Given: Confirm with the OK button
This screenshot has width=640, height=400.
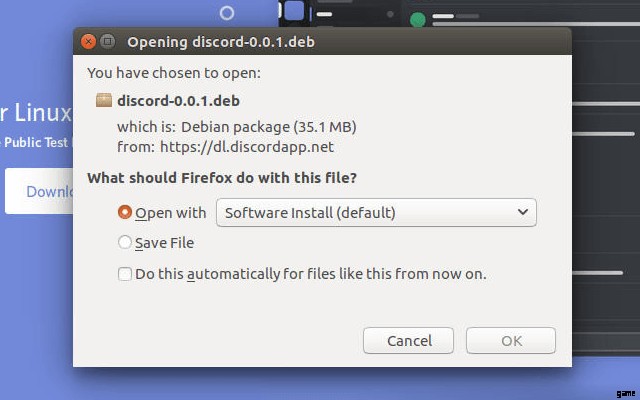Looking at the screenshot, I should click(511, 341).
